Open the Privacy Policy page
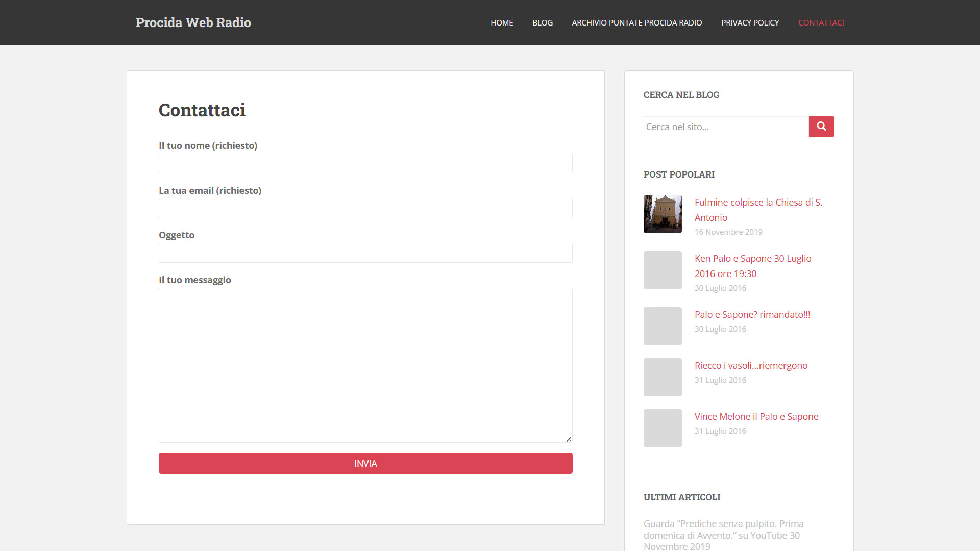The height and width of the screenshot is (551, 980). pos(750,22)
